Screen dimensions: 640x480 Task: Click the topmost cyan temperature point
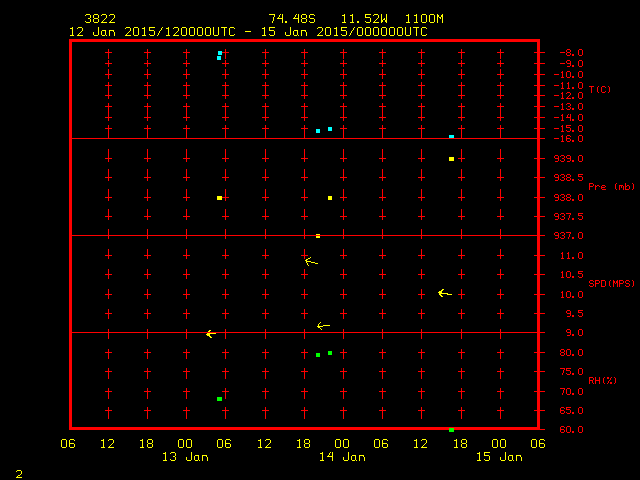click(x=220, y=53)
